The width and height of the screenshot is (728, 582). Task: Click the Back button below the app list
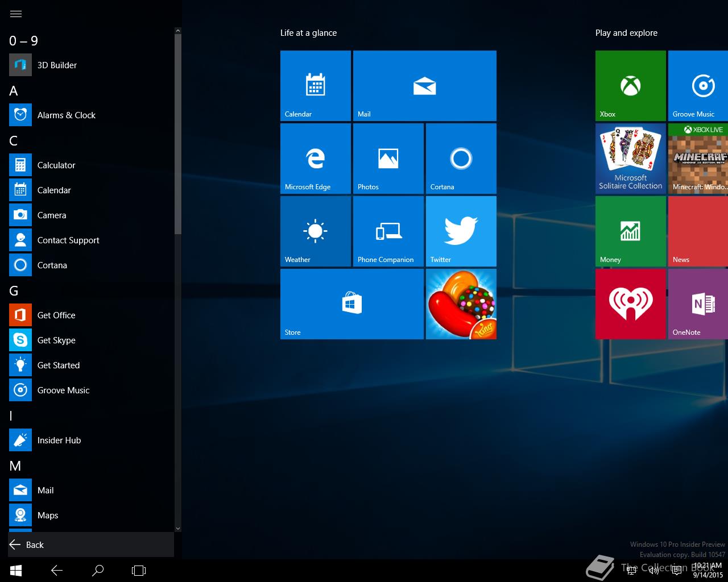point(91,544)
